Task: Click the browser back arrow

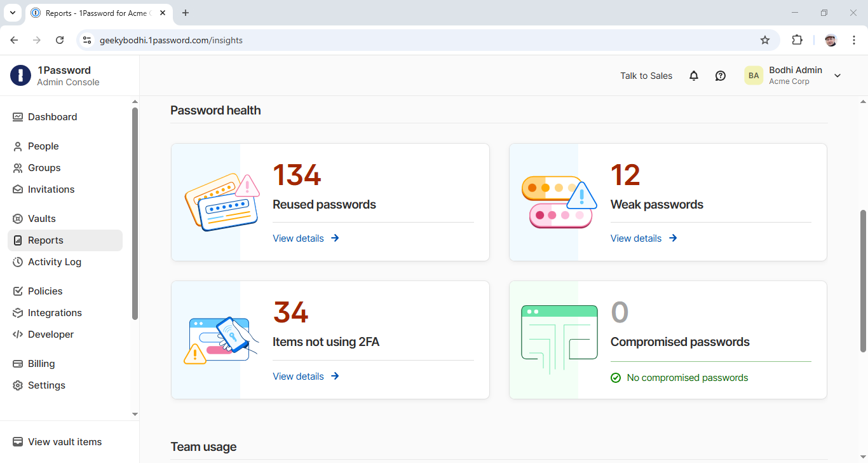Action: (14, 40)
